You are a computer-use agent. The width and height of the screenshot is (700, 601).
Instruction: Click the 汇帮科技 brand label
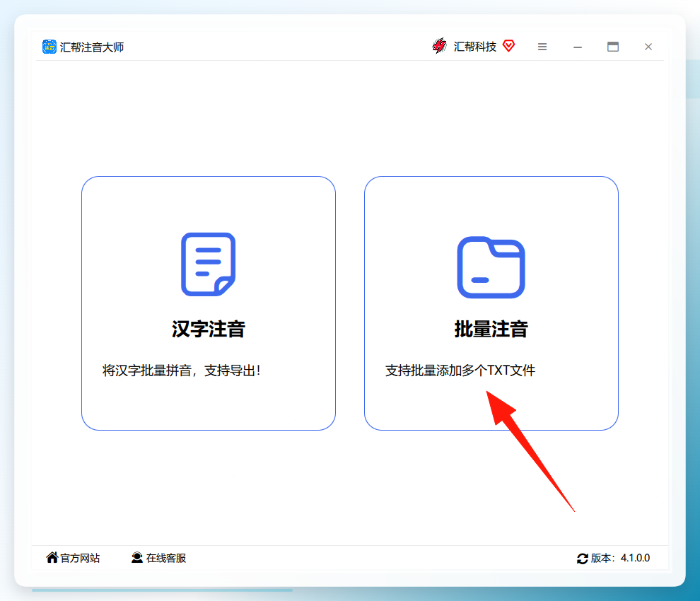[x=474, y=47]
